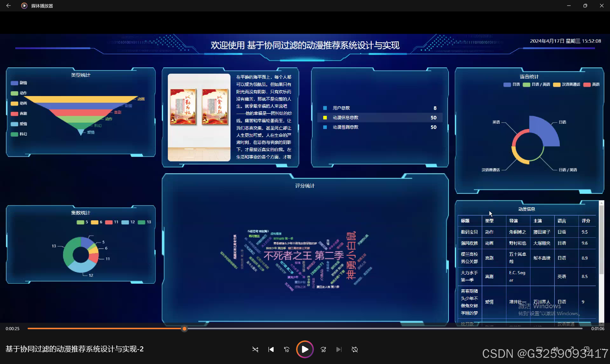The height and width of the screenshot is (364, 610).
Task: Click the red 喜剧 funnel segment
Action: (x=81, y=113)
